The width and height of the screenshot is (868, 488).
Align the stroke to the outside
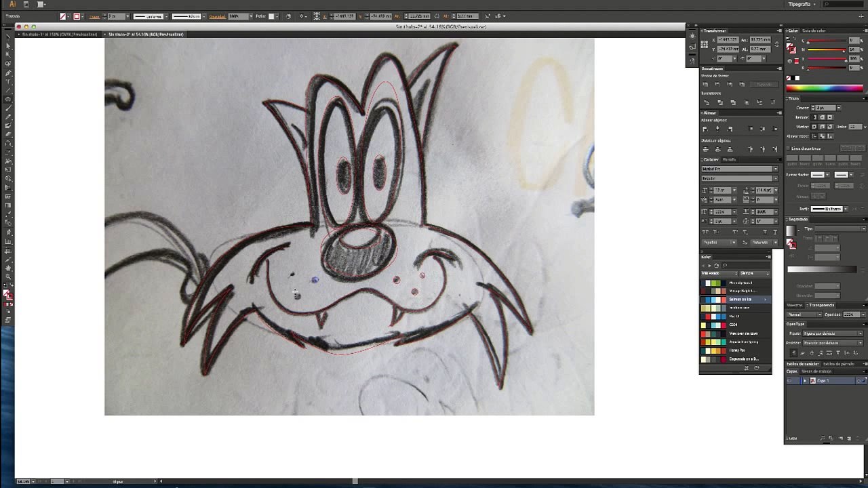click(x=829, y=136)
